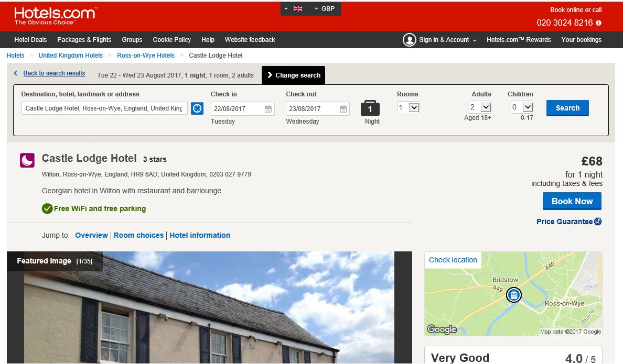
Task: Click United Kingdom Hotels breadcrumb
Action: [x=71, y=56]
